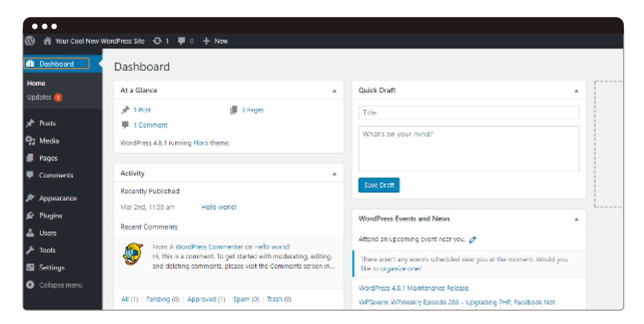Select Home in the Dashboard submenu
The height and width of the screenshot is (324, 644).
(x=36, y=83)
